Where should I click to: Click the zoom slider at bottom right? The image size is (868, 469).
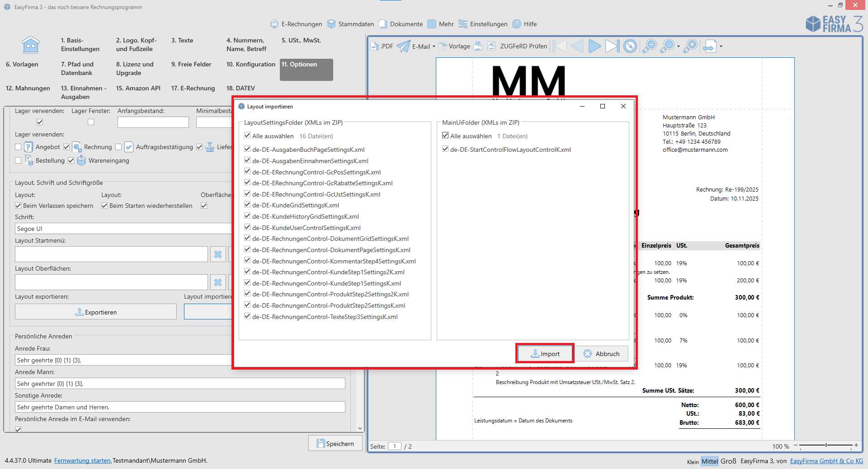(x=826, y=446)
